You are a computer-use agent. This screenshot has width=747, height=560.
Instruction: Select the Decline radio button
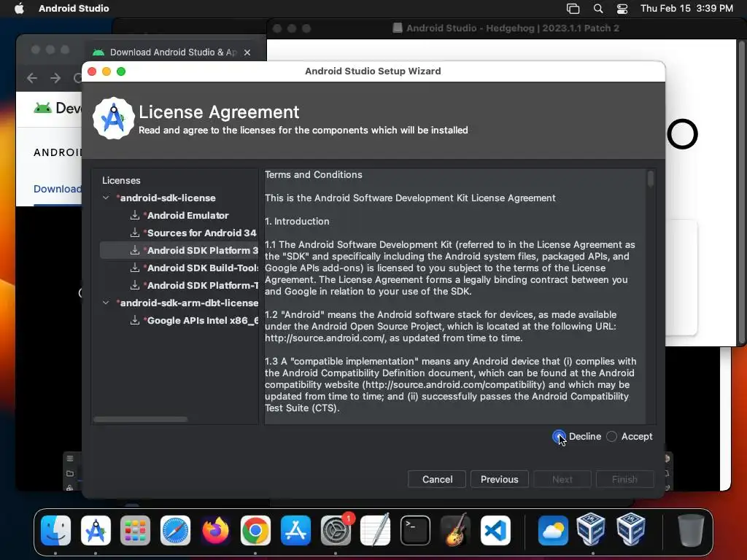pos(559,436)
